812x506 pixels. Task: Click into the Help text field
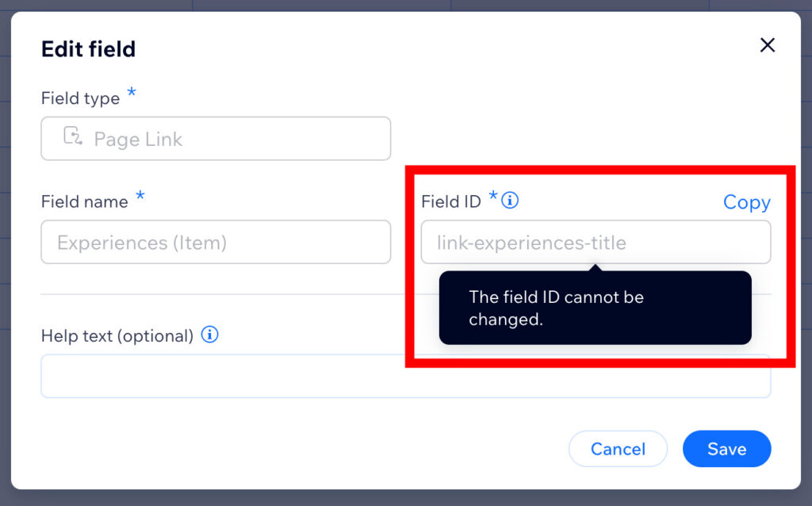(x=405, y=376)
